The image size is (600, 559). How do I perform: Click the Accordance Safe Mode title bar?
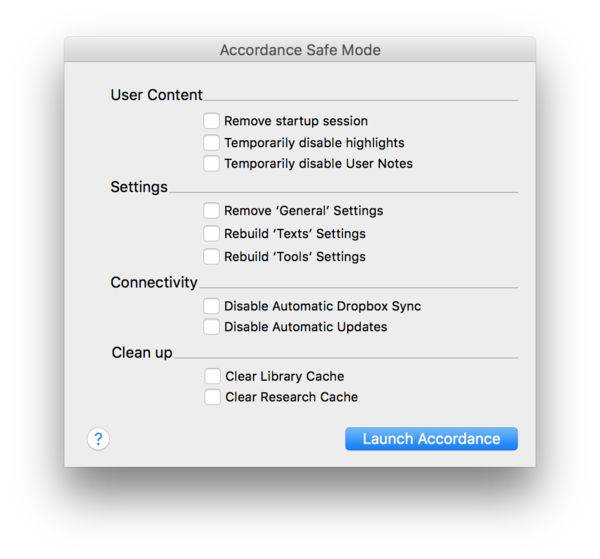(x=300, y=50)
